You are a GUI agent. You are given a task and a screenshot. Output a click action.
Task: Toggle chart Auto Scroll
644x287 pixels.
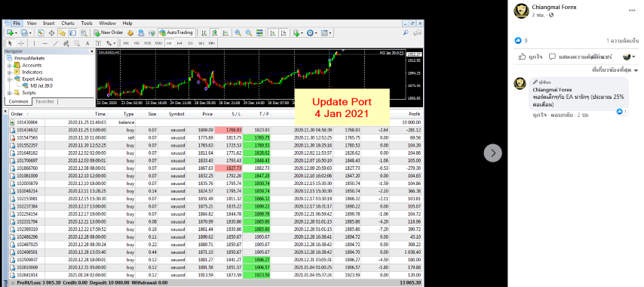click(273, 33)
